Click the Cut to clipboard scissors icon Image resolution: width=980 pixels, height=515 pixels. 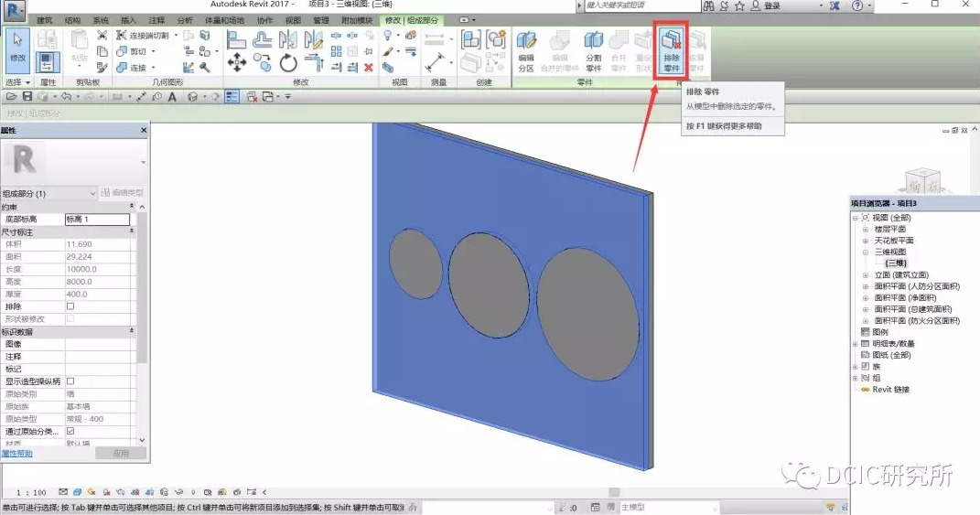pos(102,36)
